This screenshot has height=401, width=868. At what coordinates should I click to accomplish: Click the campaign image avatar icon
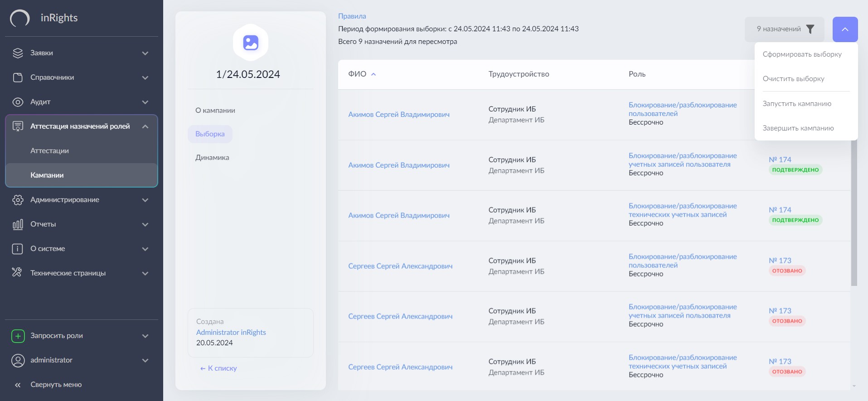click(x=251, y=43)
